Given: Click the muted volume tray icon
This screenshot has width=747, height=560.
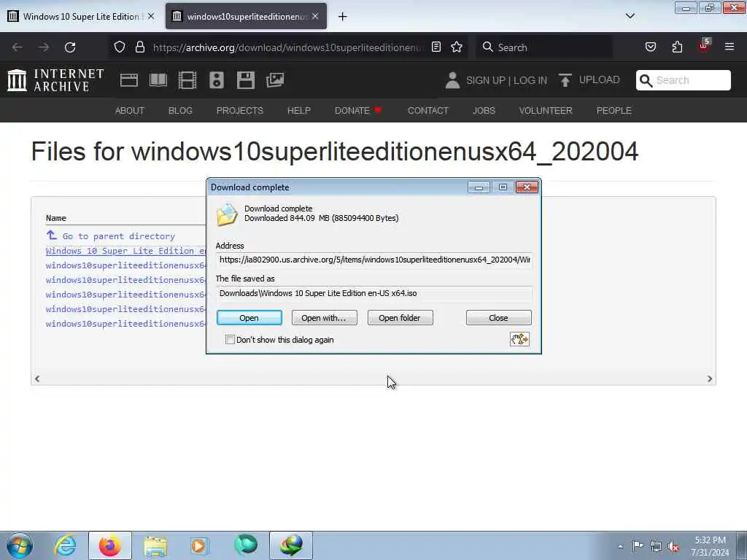Looking at the screenshot, I should pyautogui.click(x=673, y=546).
